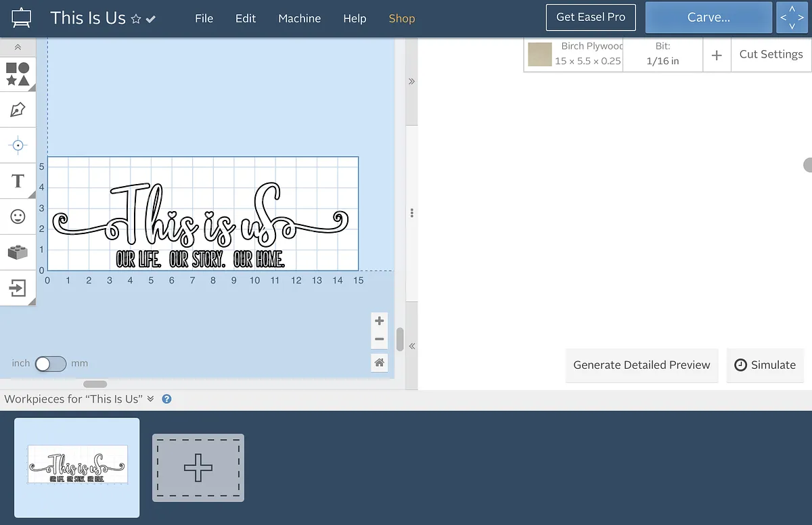Collapse the left tool panel chevron
This screenshot has width=812, height=525.
pyautogui.click(x=18, y=47)
